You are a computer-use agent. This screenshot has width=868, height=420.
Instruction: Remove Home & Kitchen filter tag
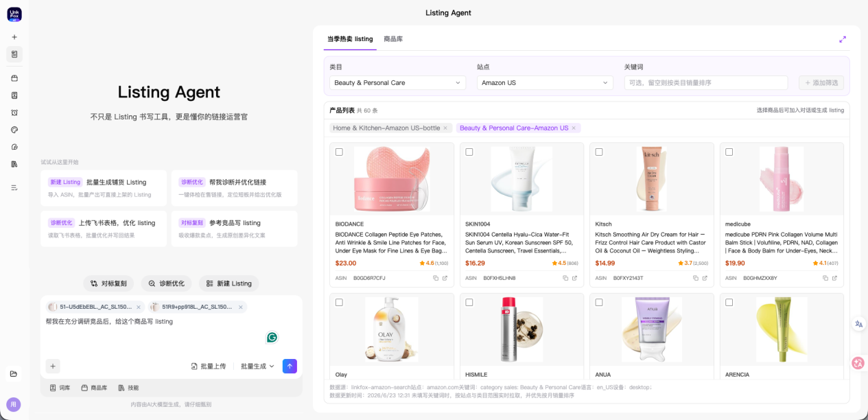(x=445, y=128)
